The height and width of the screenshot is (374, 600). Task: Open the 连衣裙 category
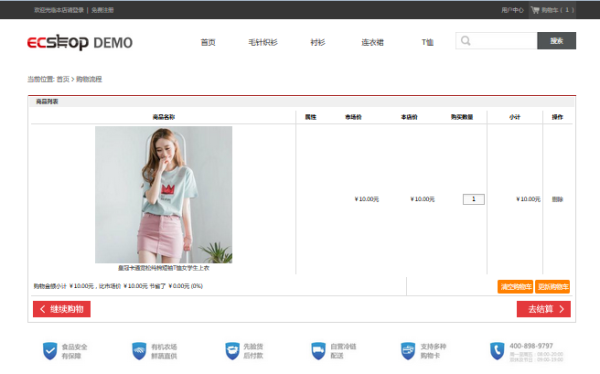click(372, 42)
